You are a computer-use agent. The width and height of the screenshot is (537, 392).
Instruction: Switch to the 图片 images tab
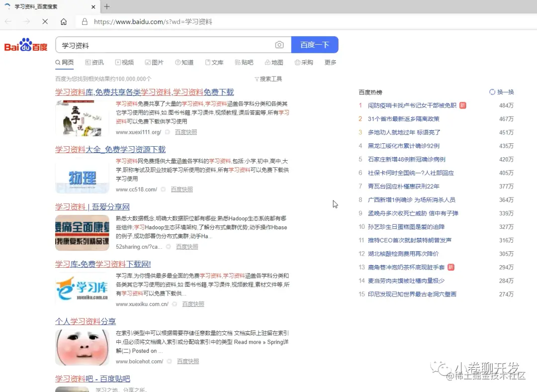[154, 63]
